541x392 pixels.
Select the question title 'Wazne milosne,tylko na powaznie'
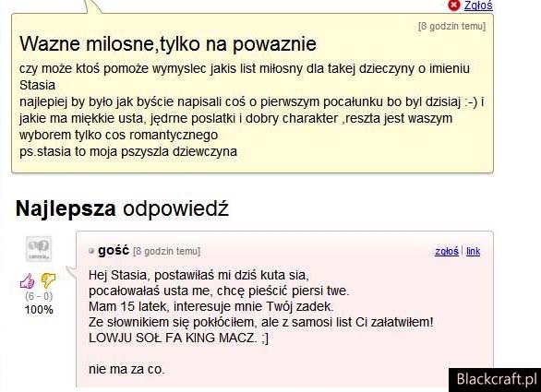point(168,43)
